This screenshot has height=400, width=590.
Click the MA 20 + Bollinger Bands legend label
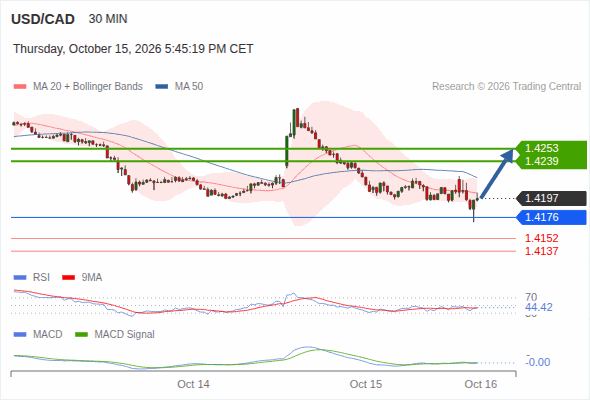[88, 87]
